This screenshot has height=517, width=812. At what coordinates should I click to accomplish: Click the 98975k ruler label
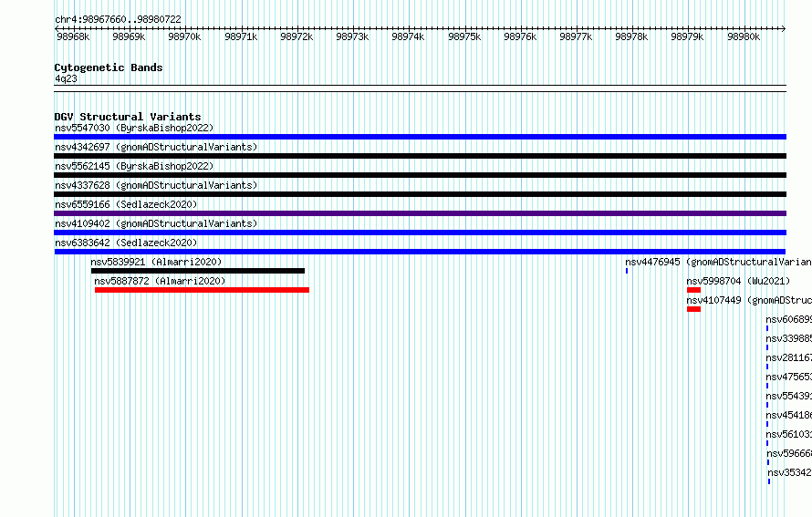click(x=464, y=36)
